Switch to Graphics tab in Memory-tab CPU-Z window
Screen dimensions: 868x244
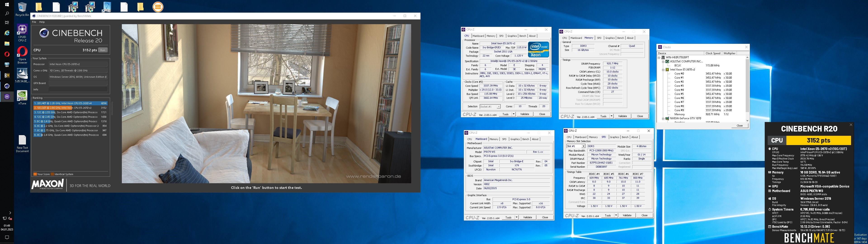(610, 38)
